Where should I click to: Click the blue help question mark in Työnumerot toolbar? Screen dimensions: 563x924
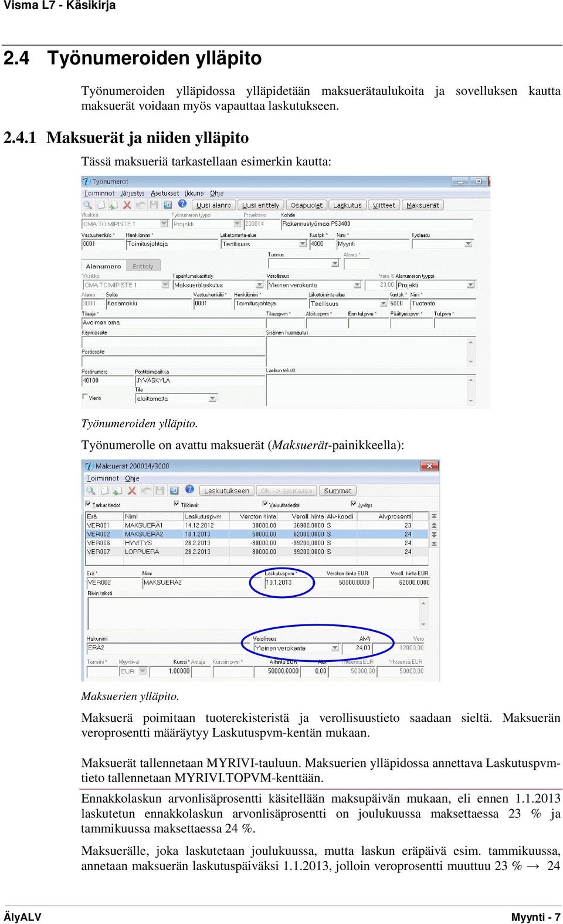pyautogui.click(x=182, y=204)
